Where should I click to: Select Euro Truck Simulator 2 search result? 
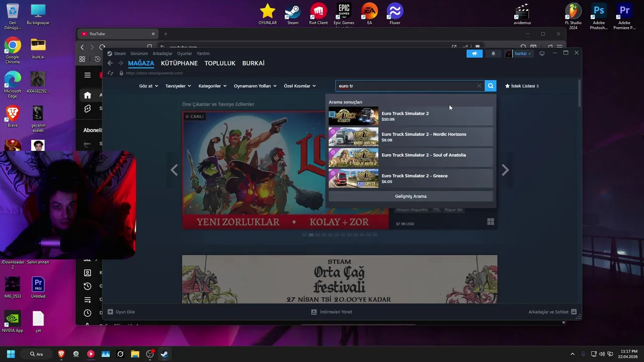411,116
